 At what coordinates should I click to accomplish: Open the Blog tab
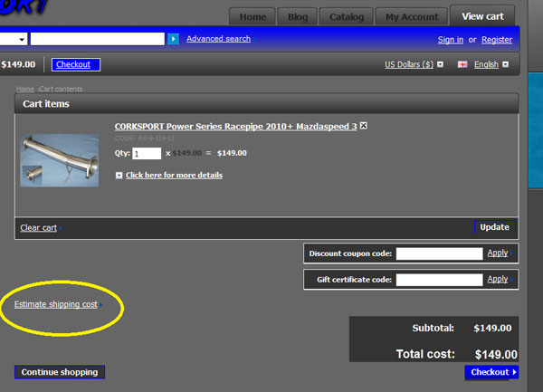(298, 17)
